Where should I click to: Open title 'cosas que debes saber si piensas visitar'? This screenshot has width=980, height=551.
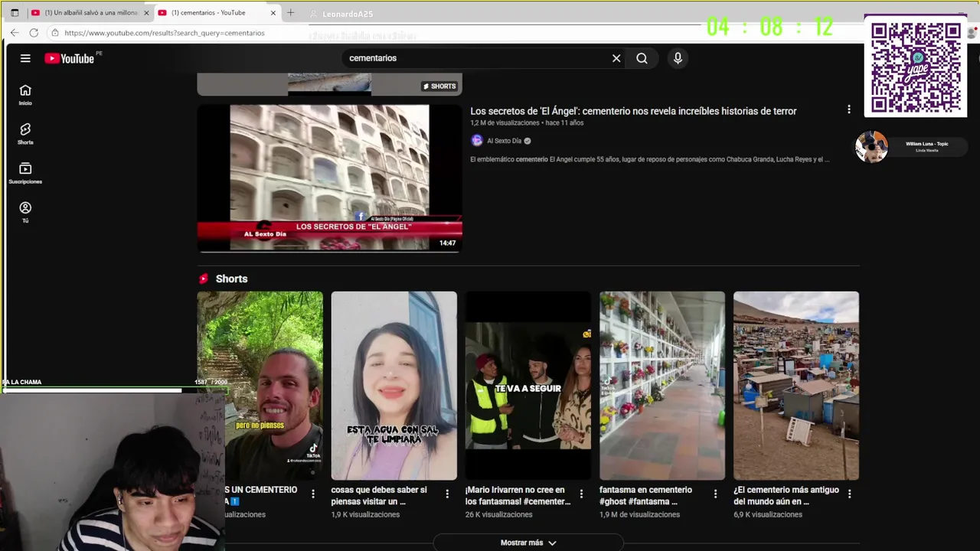pyautogui.click(x=379, y=496)
